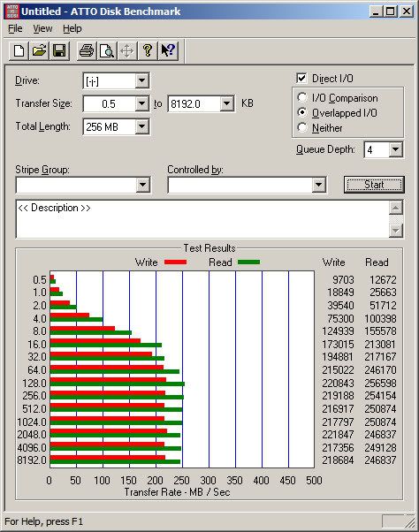Screen dimensions: 419x532
Task: Click the write value 220843
Action: 338,383
